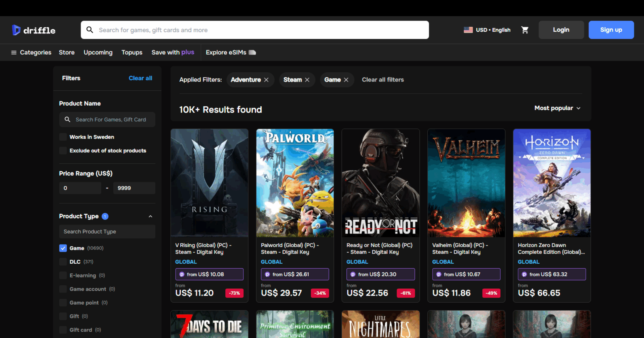Uncheck the Game product type checkbox
This screenshot has width=644, height=338.
click(63, 248)
